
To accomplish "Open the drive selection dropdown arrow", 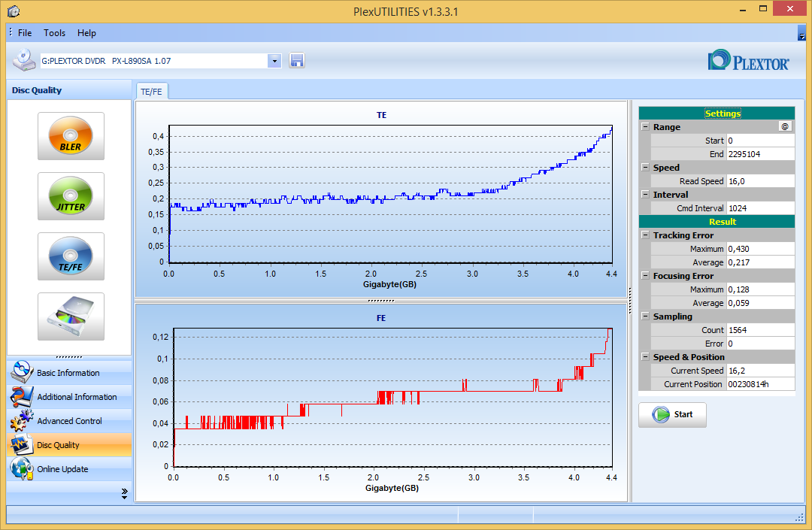I will point(274,61).
